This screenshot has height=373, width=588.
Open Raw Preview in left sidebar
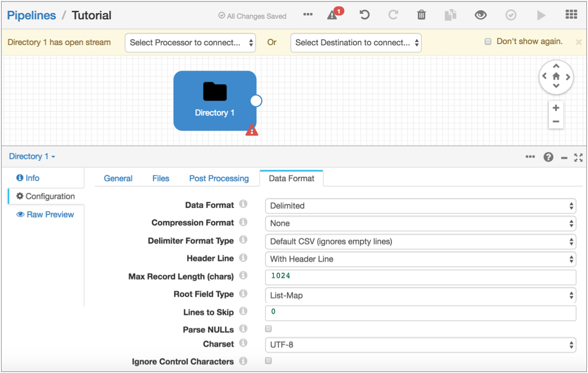[46, 214]
